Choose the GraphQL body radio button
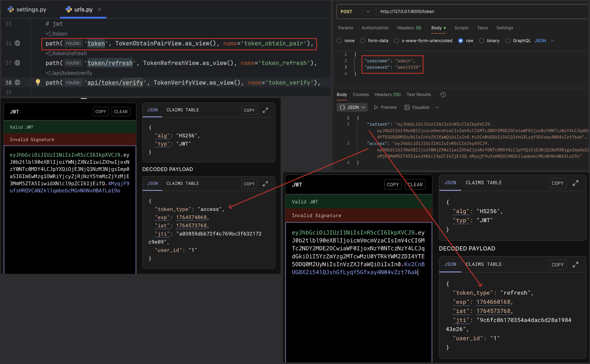 [508, 41]
